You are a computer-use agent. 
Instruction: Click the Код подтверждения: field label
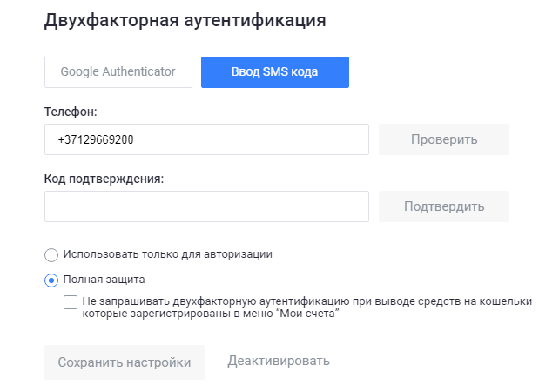[104, 179]
